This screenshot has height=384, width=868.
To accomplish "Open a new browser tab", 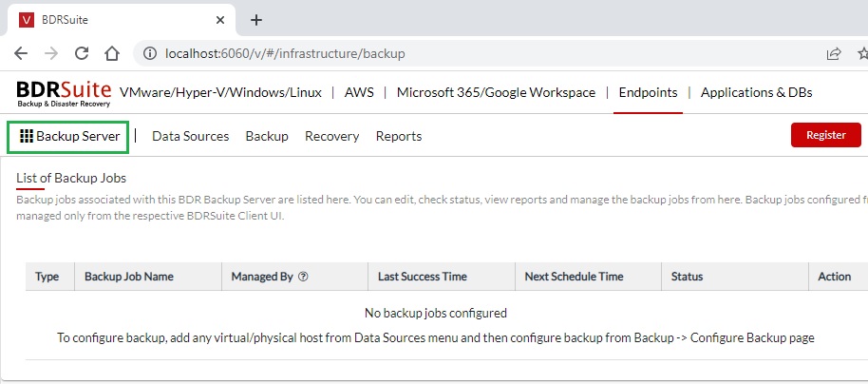I will [x=255, y=20].
